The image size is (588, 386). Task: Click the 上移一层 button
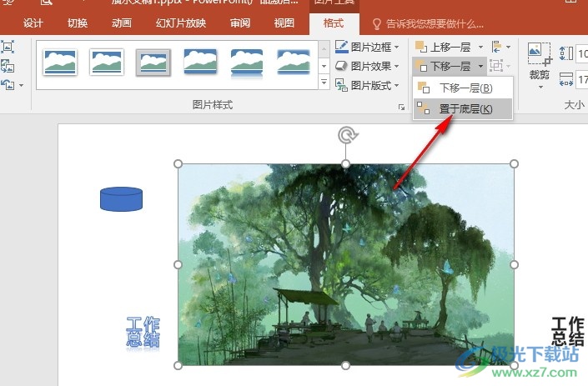point(443,47)
